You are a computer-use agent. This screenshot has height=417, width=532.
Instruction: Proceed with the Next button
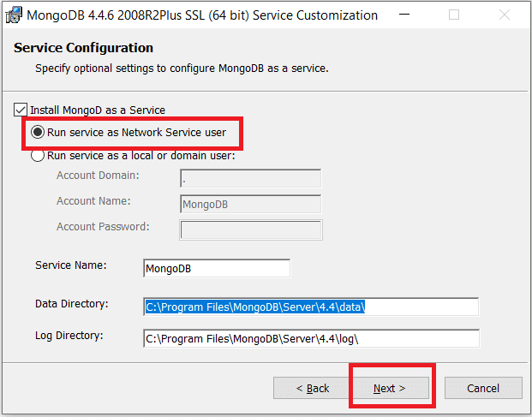(390, 388)
